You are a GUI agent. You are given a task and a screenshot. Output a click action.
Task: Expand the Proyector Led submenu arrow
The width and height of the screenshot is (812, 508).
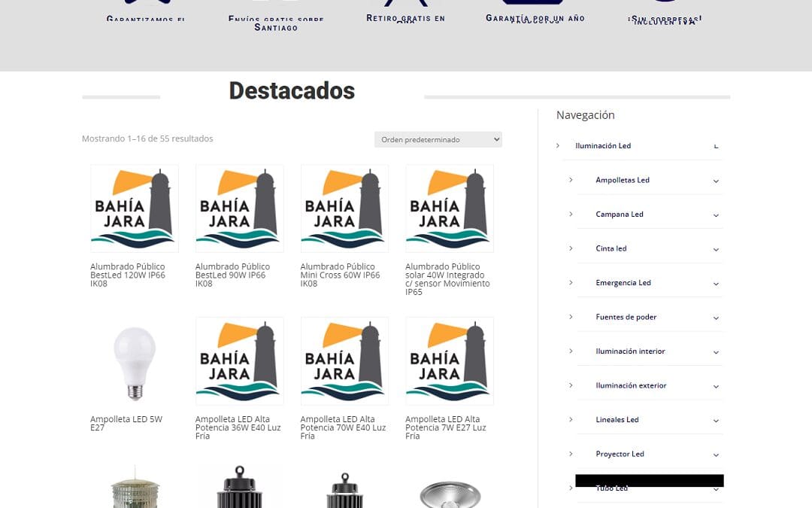click(x=716, y=455)
